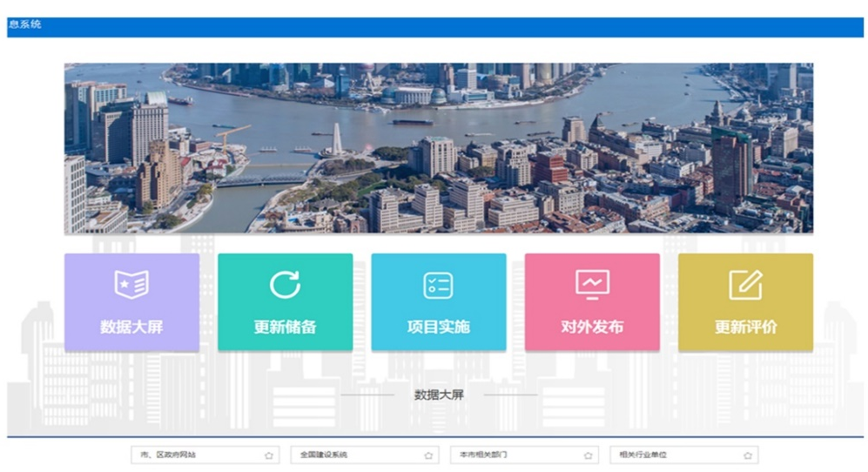Click the 更新评价 pencil edit icon

(745, 285)
